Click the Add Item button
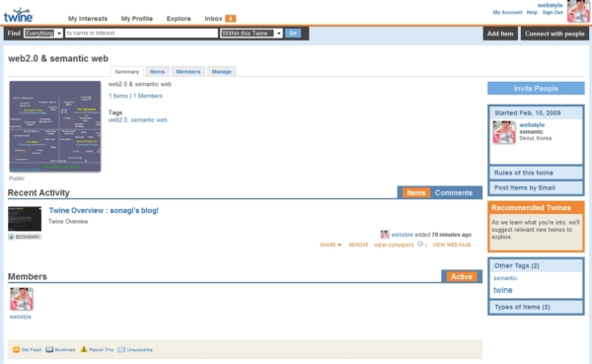The width and height of the screenshot is (592, 364). point(500,34)
